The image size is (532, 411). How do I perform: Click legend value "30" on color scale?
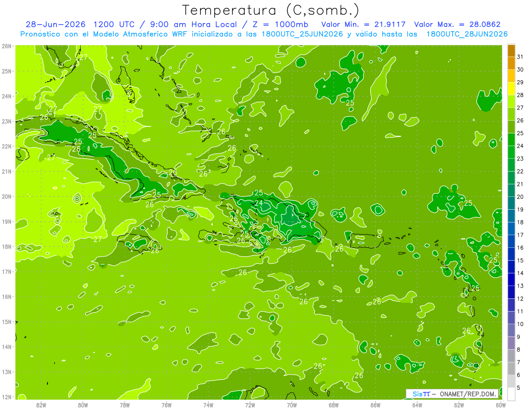tap(520, 70)
